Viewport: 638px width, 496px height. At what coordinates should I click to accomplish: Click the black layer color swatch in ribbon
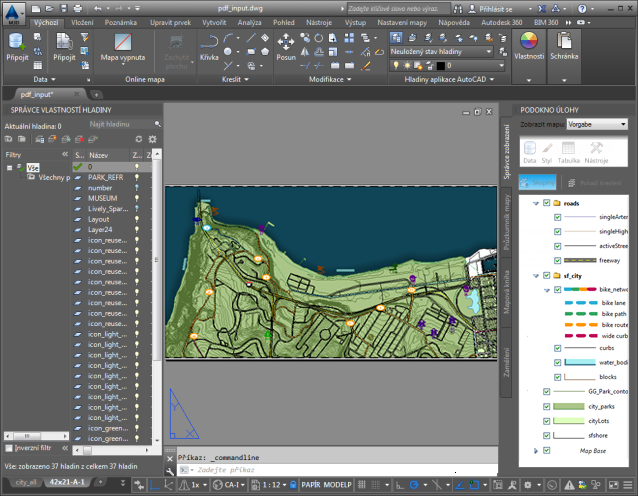[x=441, y=65]
